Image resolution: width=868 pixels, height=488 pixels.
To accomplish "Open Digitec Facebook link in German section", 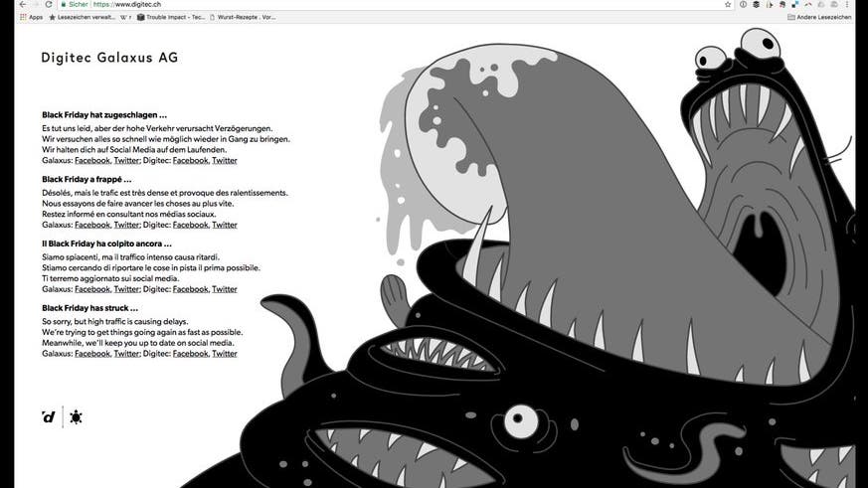I will (x=191, y=160).
